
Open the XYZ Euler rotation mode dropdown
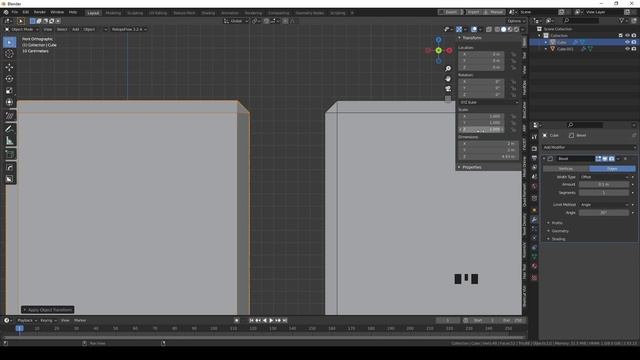click(489, 102)
